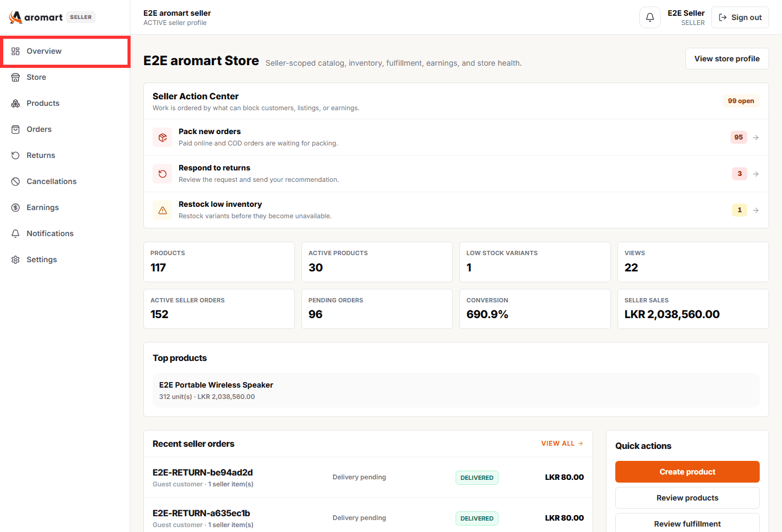Click the SELLER badge beside aromart logo
Screen dimensions: 782x532
(81, 17)
